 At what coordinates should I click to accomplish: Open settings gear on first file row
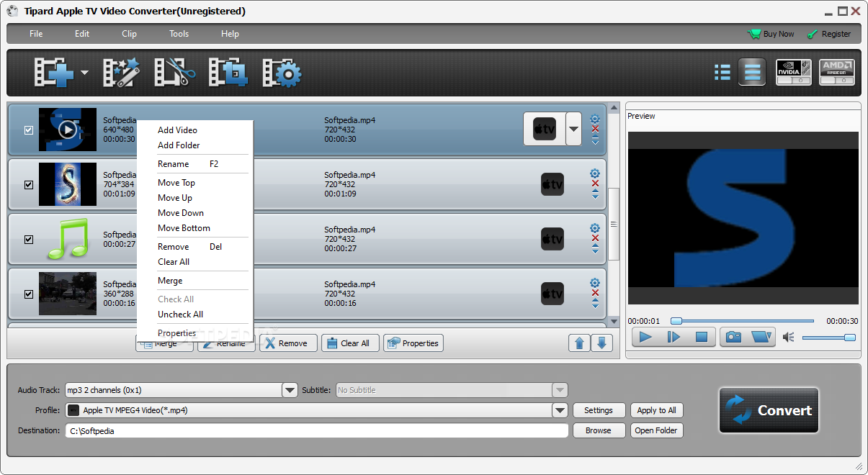tap(595, 119)
